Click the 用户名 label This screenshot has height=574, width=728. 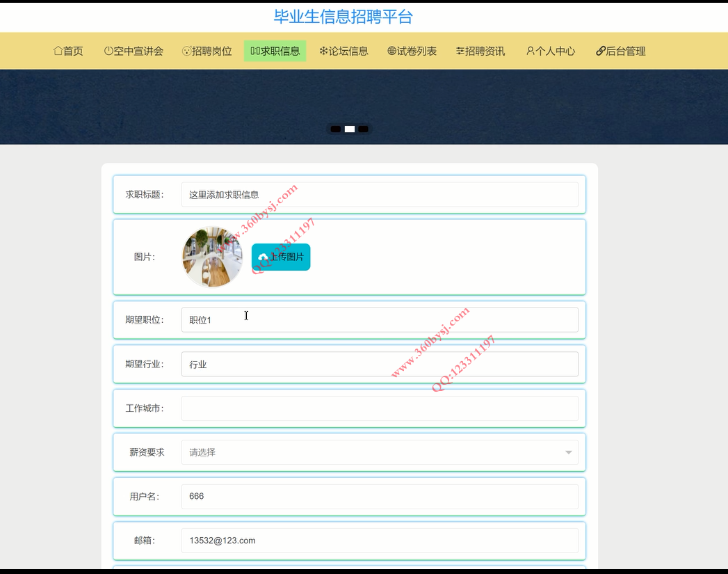tap(145, 497)
